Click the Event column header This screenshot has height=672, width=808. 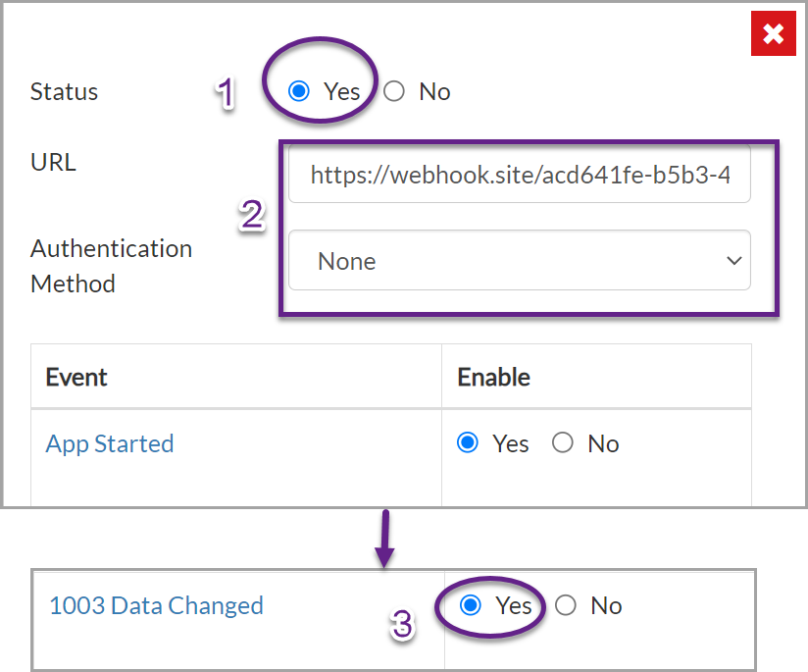76,377
